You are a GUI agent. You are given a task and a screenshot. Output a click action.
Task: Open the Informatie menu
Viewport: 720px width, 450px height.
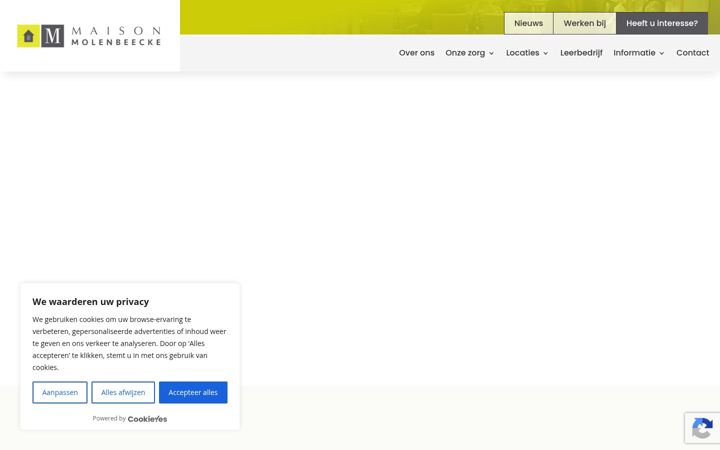(x=634, y=53)
